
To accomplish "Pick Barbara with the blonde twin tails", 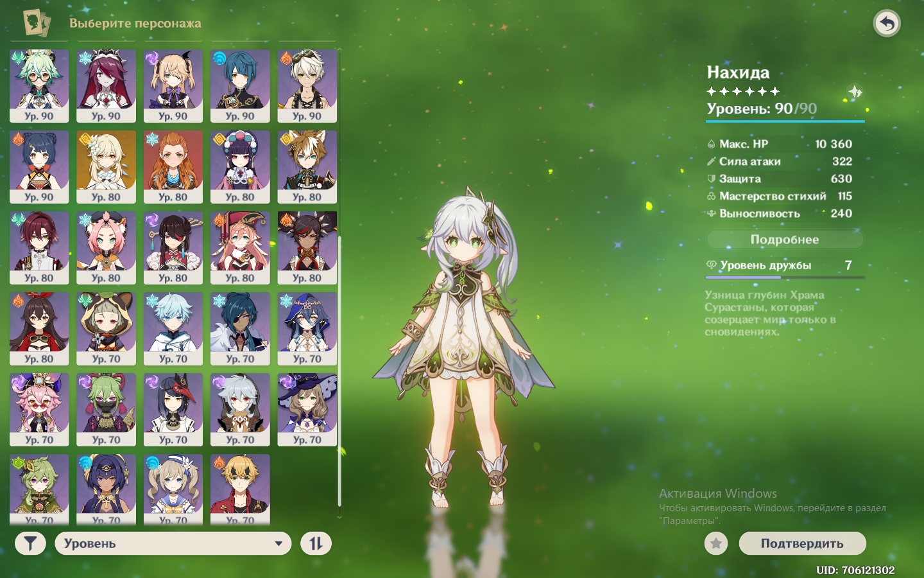I will 173,489.
